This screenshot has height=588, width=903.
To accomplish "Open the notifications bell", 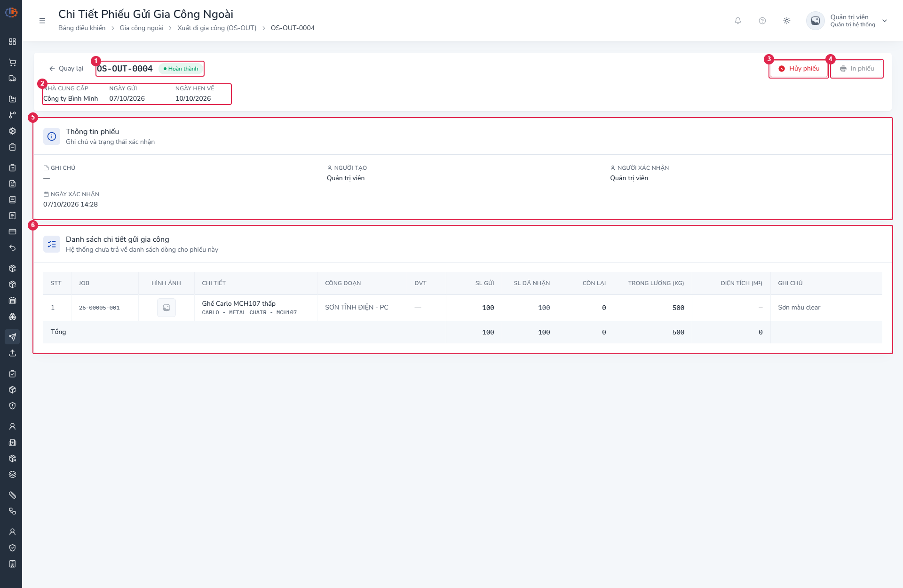I will pos(738,21).
